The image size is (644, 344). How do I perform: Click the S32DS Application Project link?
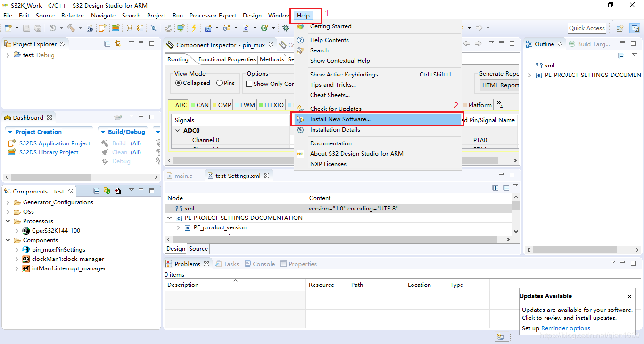(55, 143)
